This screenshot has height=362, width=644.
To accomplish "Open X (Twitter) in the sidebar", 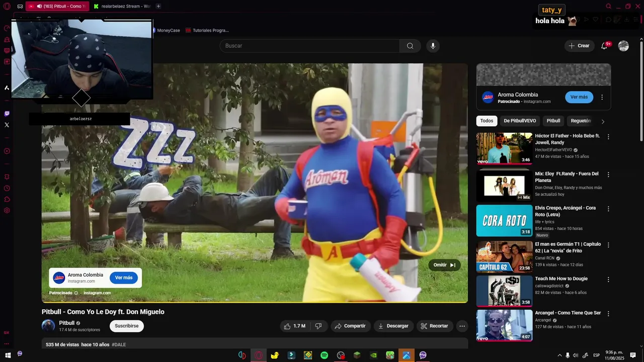I will click(x=7, y=125).
